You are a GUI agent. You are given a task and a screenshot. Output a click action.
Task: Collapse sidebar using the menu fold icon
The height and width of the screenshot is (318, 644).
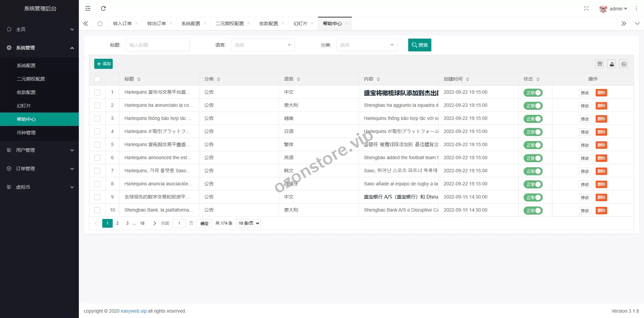click(88, 8)
